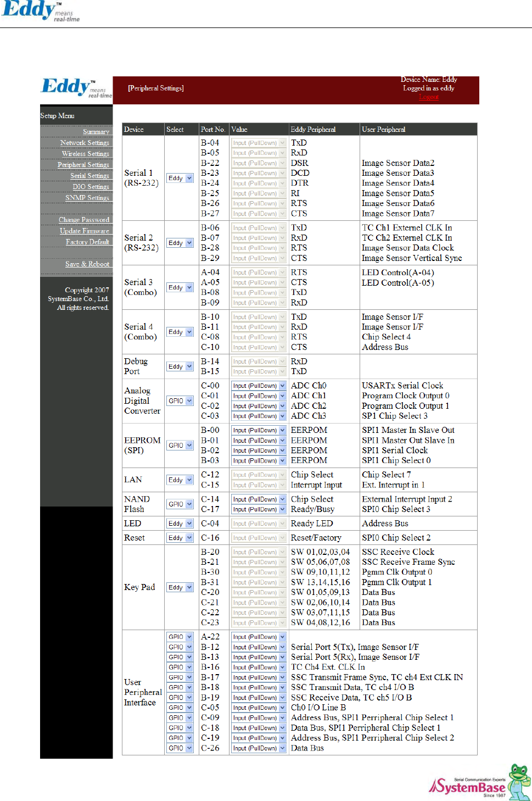
Task: Click the 'SSC Receive Clock' text
Action: pyautogui.click(x=398, y=552)
